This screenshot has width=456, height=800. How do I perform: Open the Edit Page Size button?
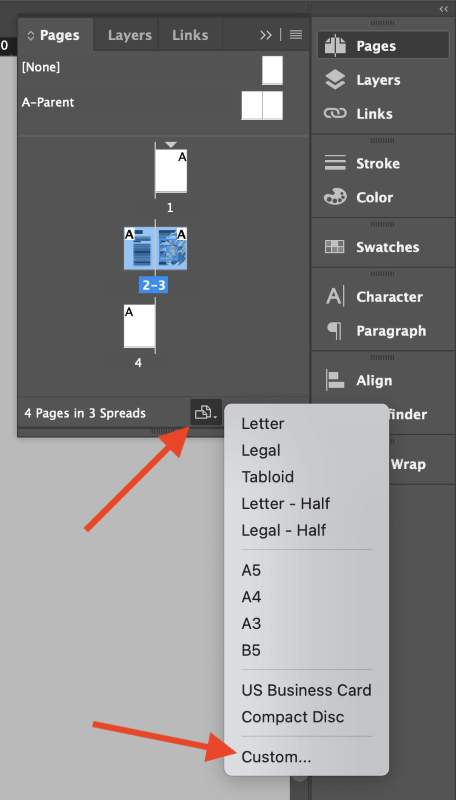pos(206,412)
